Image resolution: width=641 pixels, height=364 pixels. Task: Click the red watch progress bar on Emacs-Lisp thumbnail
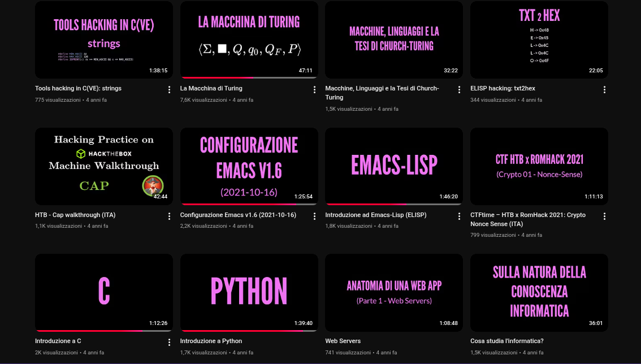[x=366, y=204]
